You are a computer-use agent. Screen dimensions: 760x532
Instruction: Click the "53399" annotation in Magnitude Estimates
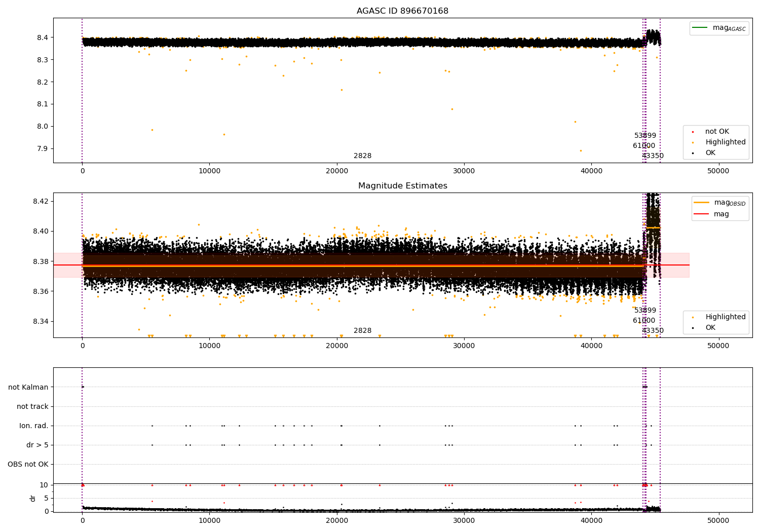645,311
